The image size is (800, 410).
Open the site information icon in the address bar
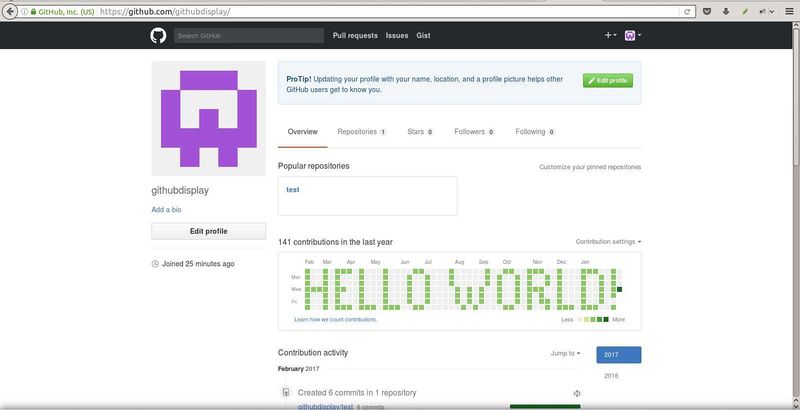(x=24, y=11)
